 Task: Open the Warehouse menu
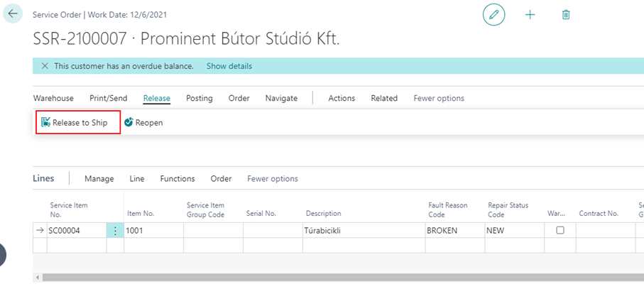pyautogui.click(x=53, y=98)
